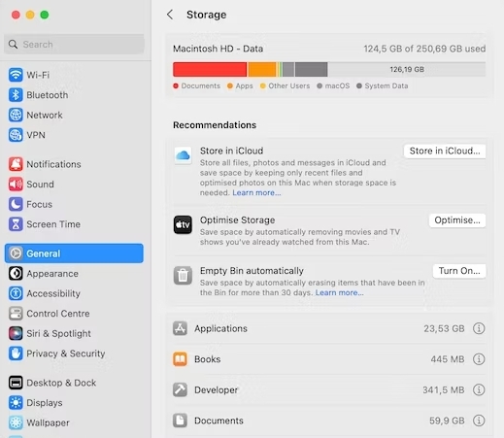The image size is (504, 438).
Task: Click the Control Centre icon
Action: 16,314
